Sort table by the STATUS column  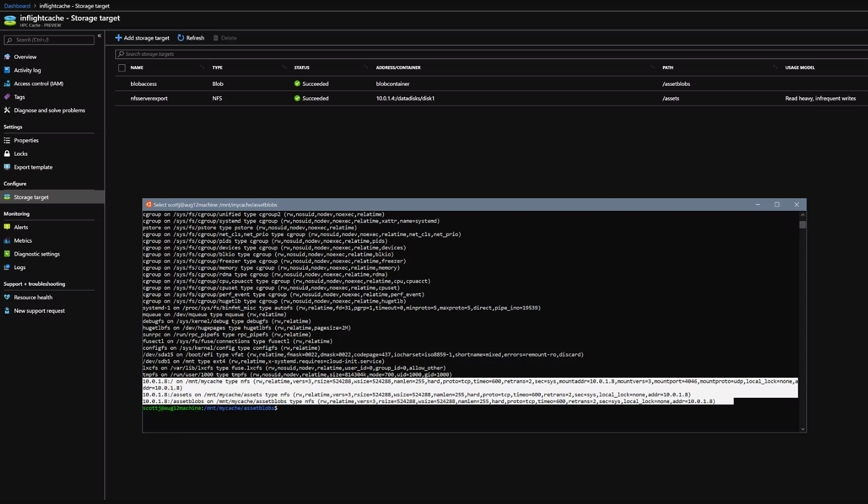click(x=302, y=68)
